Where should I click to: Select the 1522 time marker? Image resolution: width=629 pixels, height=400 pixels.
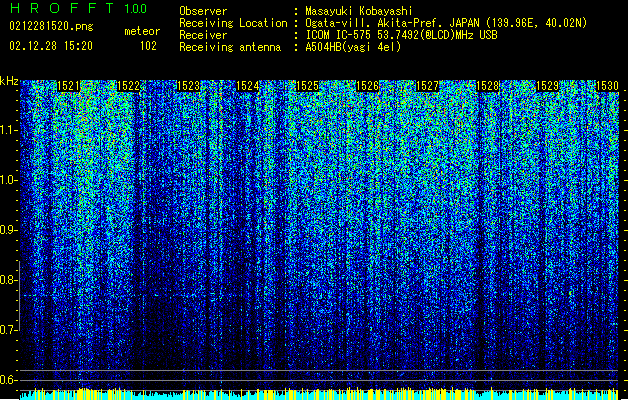pos(128,86)
